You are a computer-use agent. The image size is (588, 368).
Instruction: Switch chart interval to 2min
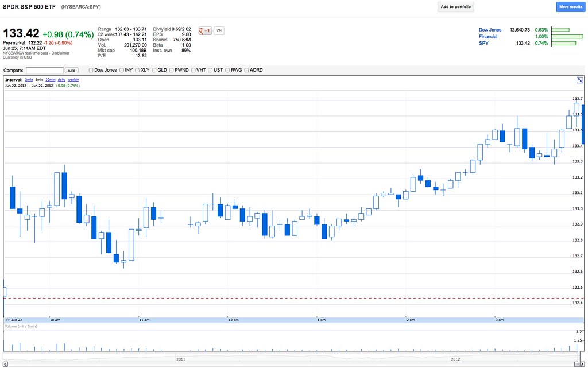(x=29, y=80)
